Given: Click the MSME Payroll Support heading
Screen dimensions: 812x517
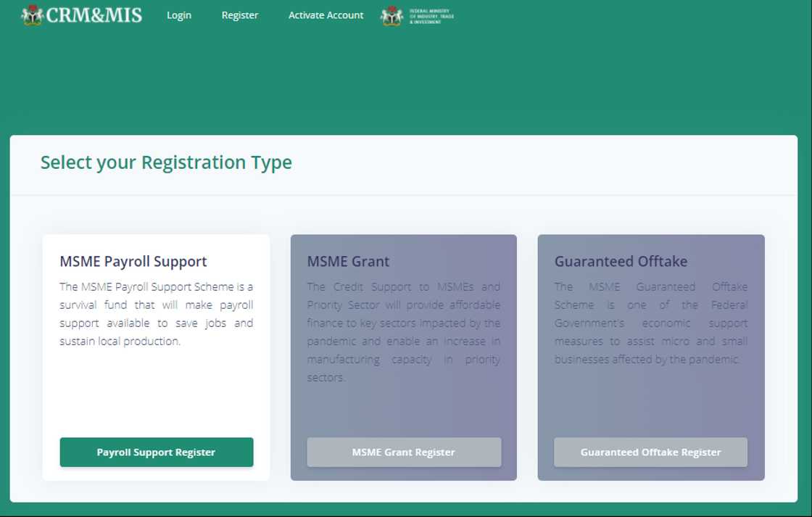Looking at the screenshot, I should click(133, 261).
